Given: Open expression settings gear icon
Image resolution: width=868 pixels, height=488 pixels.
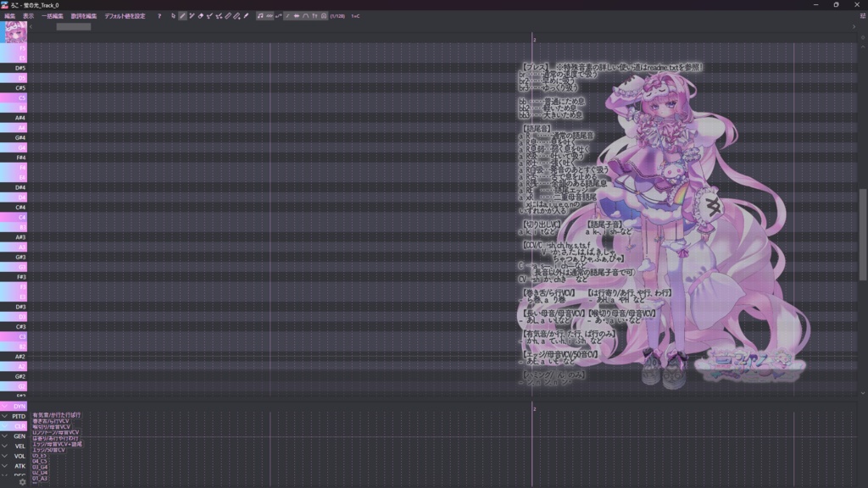Looking at the screenshot, I should [x=22, y=482].
